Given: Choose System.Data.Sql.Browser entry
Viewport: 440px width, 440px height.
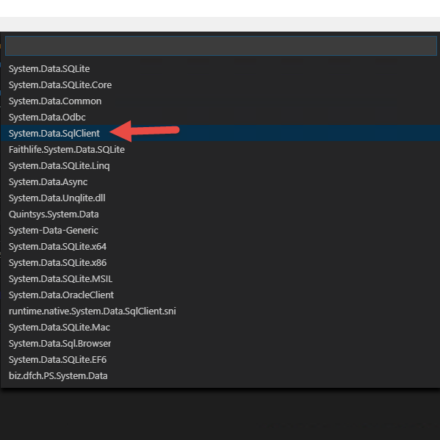Looking at the screenshot, I should 220,343.
